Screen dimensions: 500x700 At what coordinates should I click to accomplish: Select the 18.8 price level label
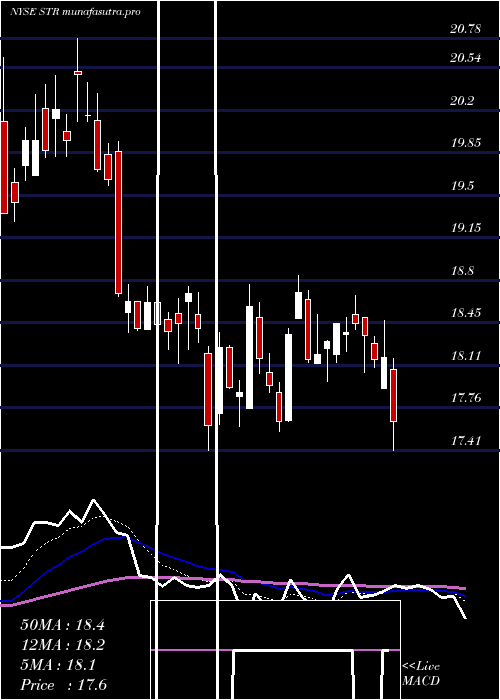pos(462,271)
